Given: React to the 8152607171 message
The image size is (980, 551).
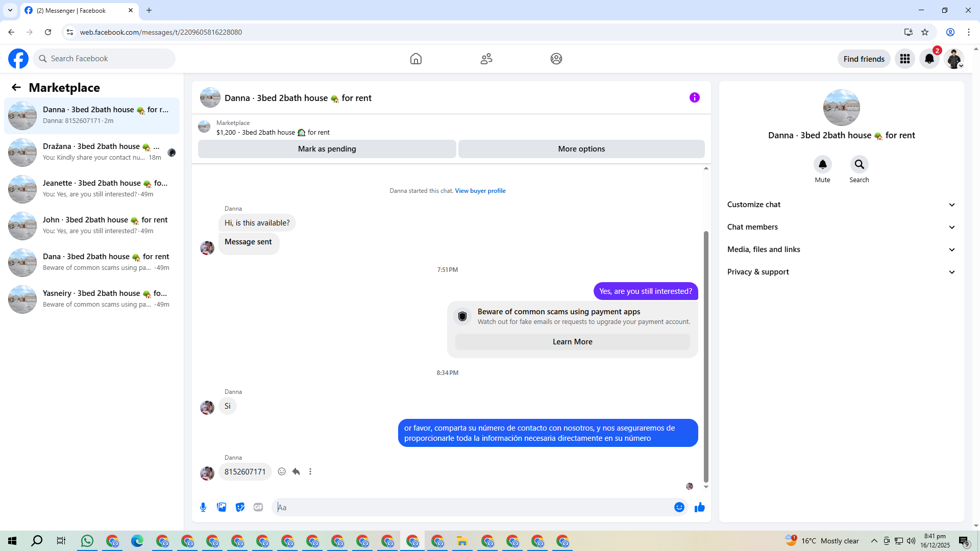Looking at the screenshot, I should (x=282, y=471).
